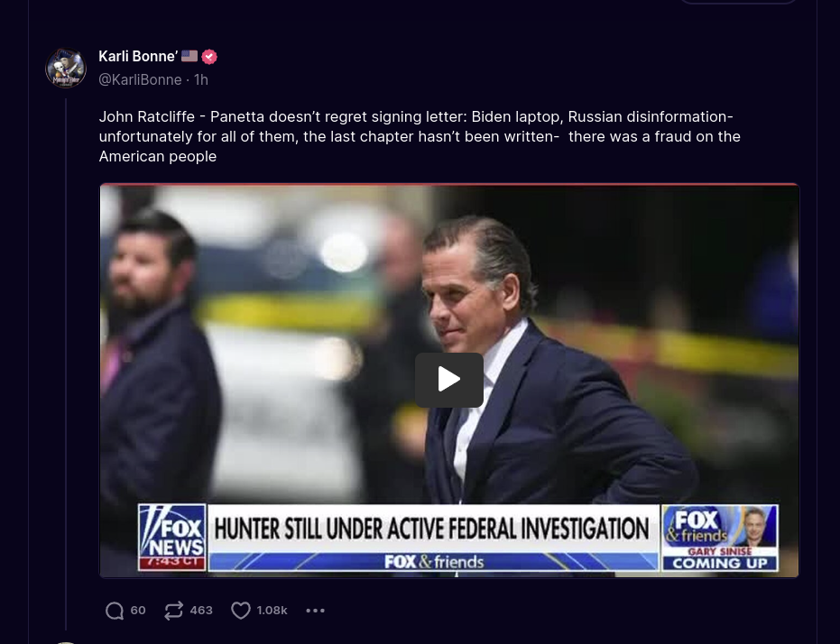
Task: Click the Karli Bonne' display name
Action: click(x=138, y=56)
